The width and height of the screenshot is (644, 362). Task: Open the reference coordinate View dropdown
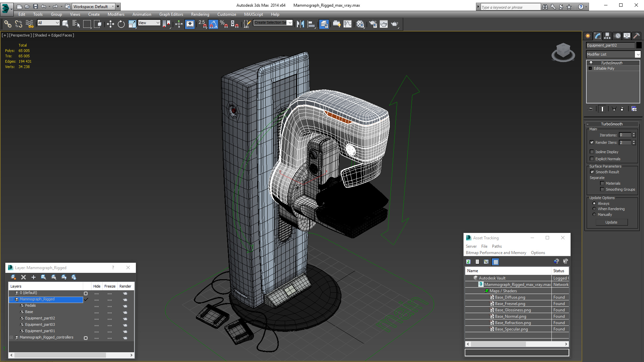click(149, 23)
